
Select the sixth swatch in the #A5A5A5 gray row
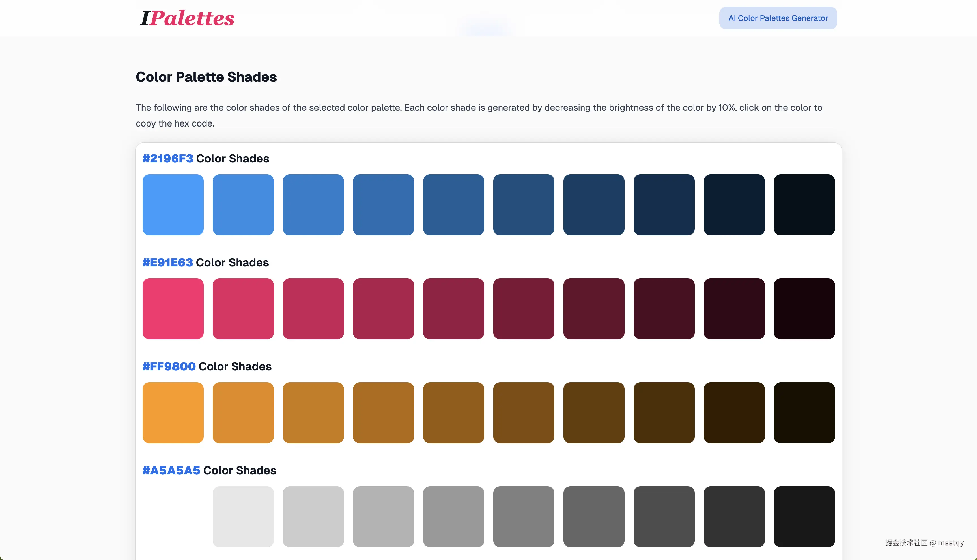click(x=524, y=516)
